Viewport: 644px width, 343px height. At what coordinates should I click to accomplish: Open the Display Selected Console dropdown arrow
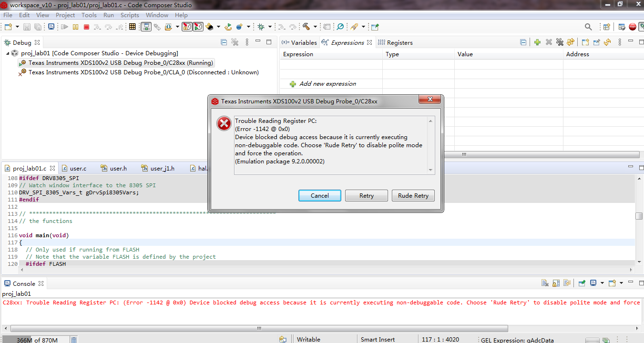click(x=603, y=283)
